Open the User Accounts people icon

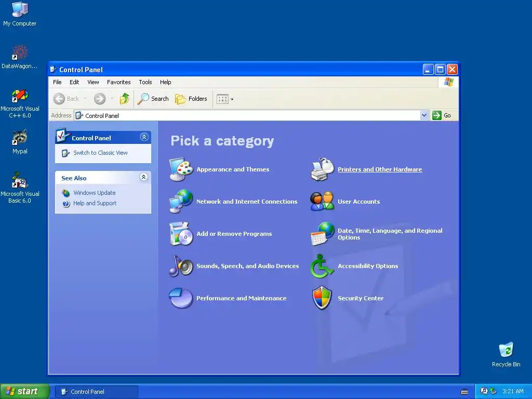click(322, 201)
